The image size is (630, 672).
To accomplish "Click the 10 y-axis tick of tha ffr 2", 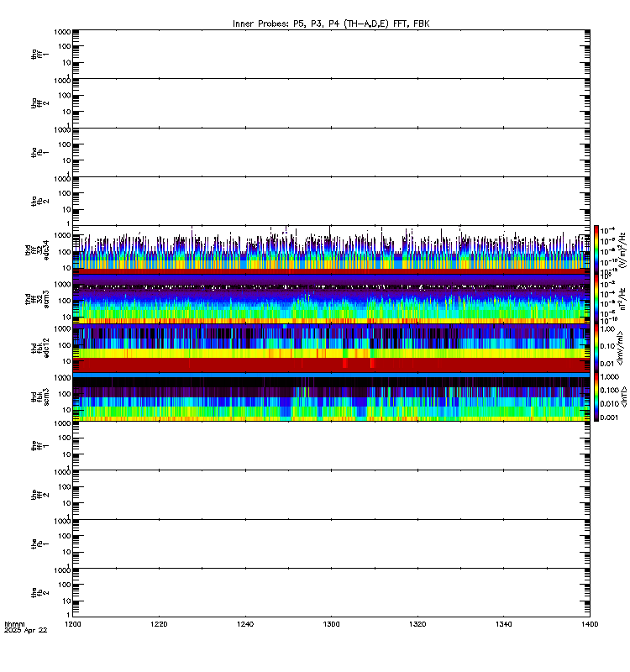I will [66, 112].
